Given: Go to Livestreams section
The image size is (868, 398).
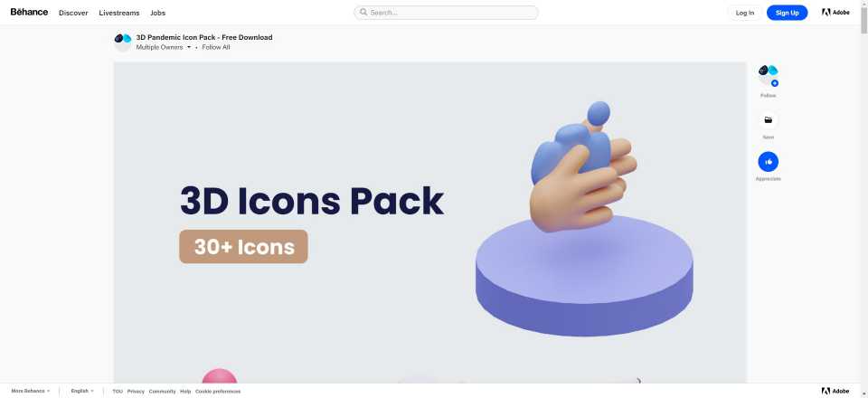Looking at the screenshot, I should click(x=119, y=13).
